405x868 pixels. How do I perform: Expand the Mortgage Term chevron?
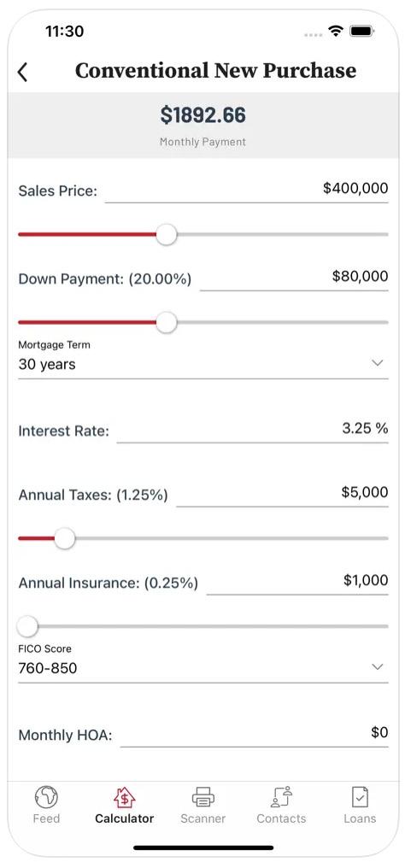click(x=378, y=363)
